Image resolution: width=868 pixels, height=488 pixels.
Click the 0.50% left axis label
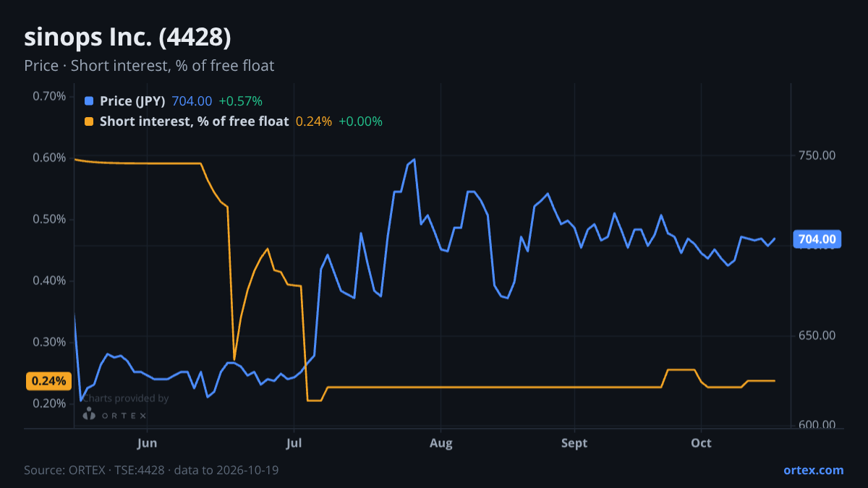(x=49, y=219)
